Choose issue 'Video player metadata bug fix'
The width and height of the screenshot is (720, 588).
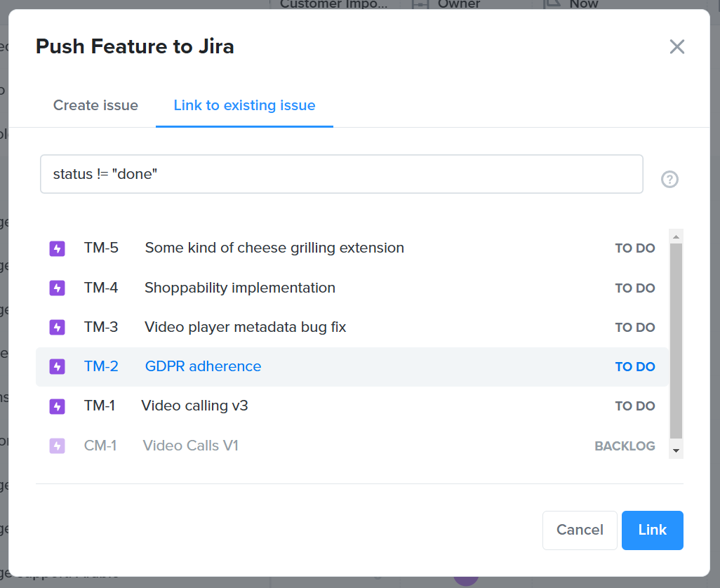tap(352, 327)
